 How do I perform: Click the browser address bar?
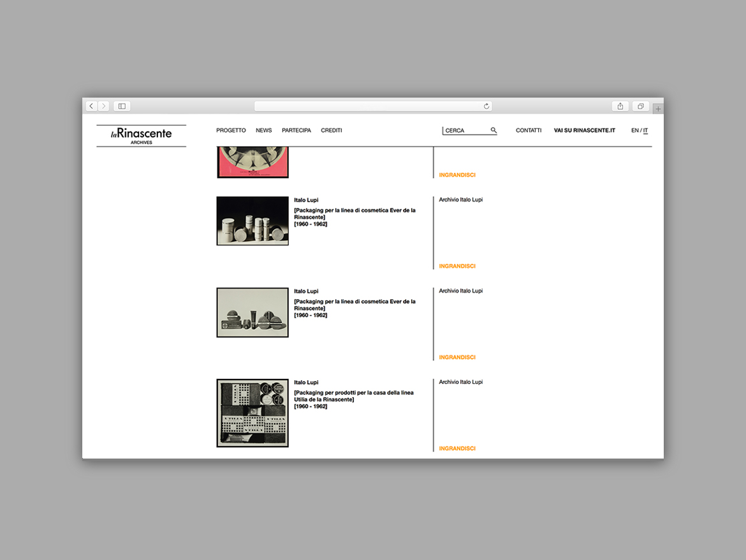(x=373, y=106)
